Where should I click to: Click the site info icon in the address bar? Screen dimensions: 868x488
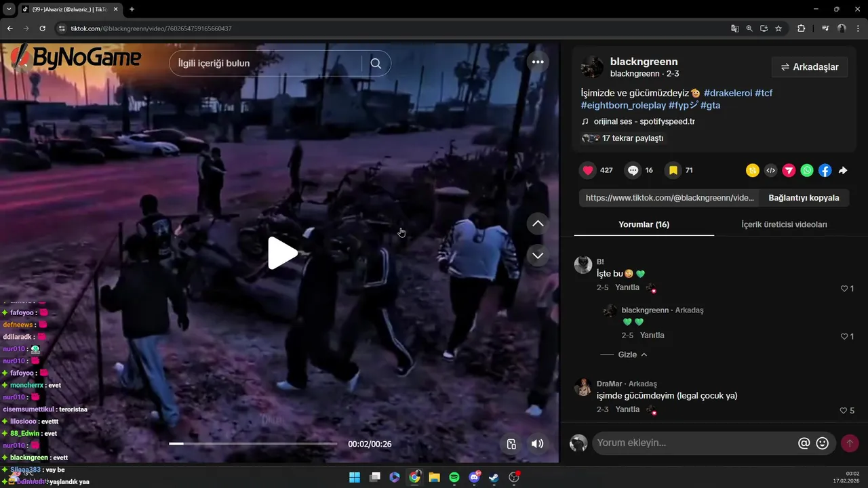[x=61, y=28]
